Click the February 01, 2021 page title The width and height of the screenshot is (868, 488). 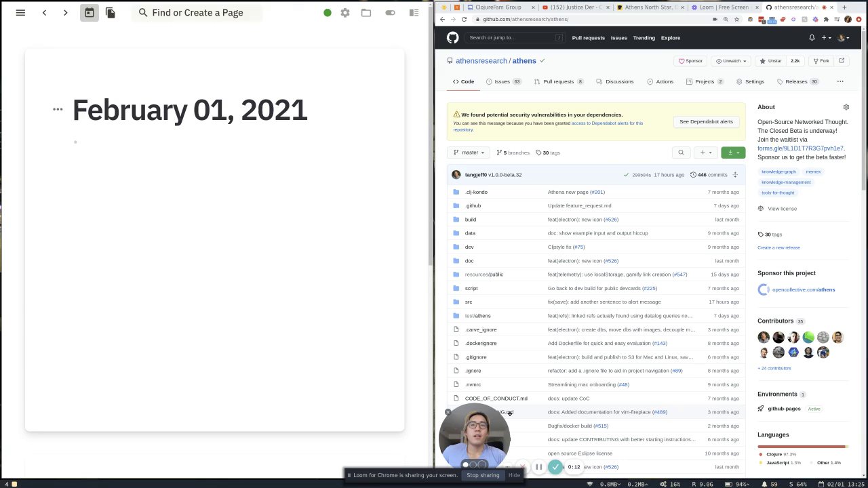click(190, 110)
